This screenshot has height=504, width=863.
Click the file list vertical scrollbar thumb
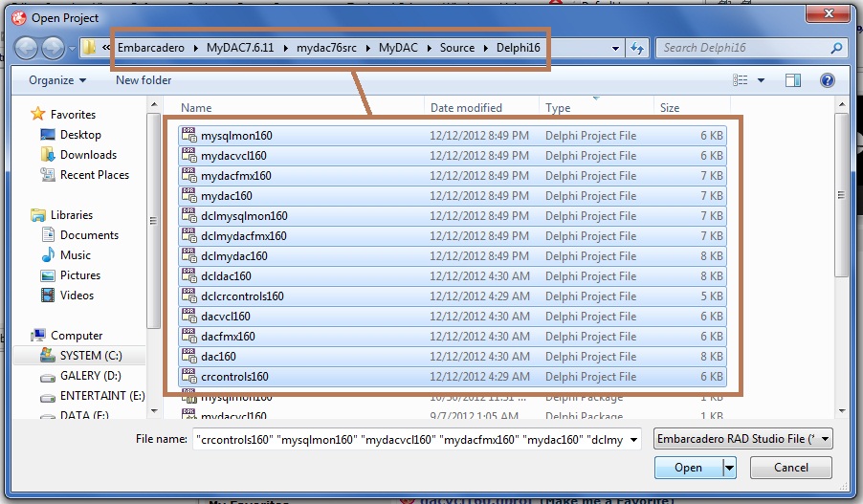click(x=841, y=195)
